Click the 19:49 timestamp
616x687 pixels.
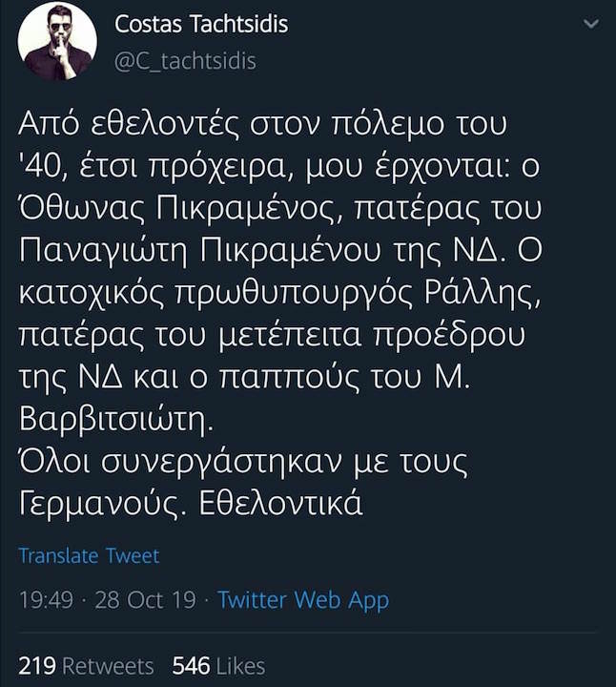tap(46, 600)
